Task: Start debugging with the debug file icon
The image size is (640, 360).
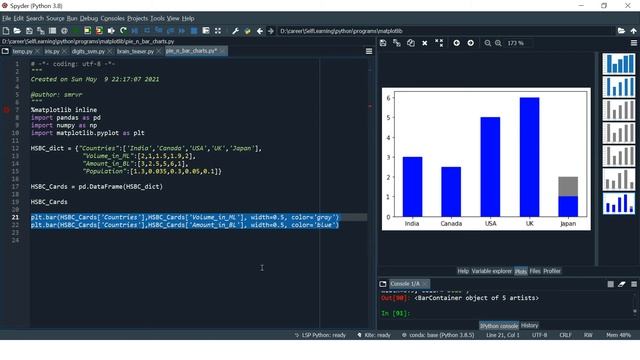Action: coord(135,31)
